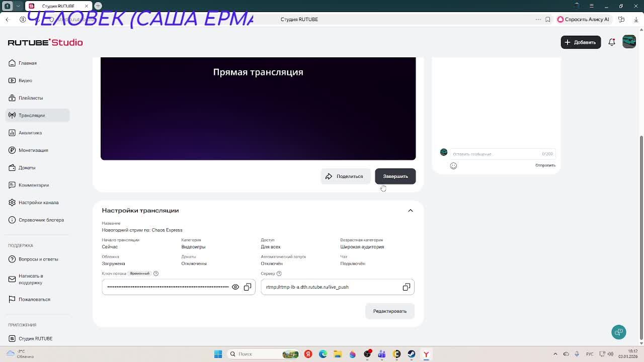Switch the РУС keyboard language

[589, 354]
